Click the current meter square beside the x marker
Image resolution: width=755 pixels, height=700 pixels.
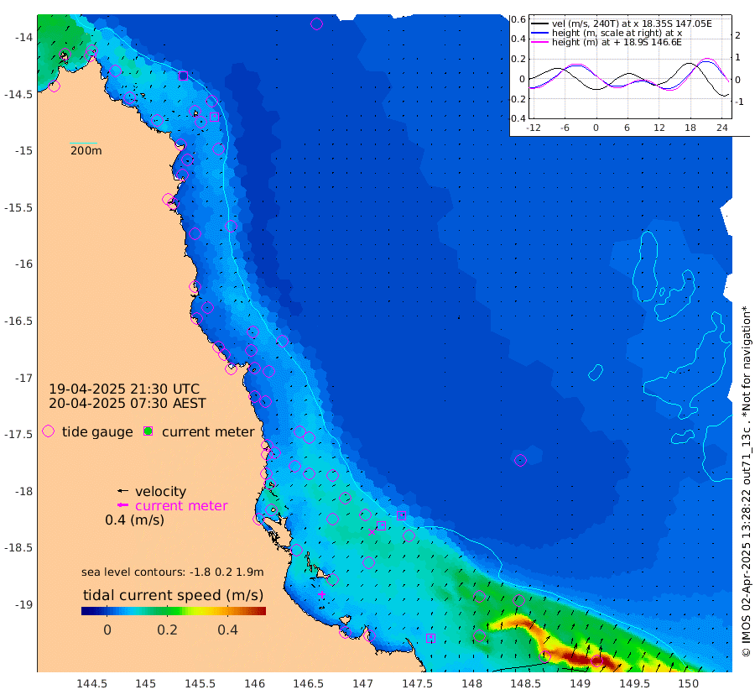click(x=381, y=525)
